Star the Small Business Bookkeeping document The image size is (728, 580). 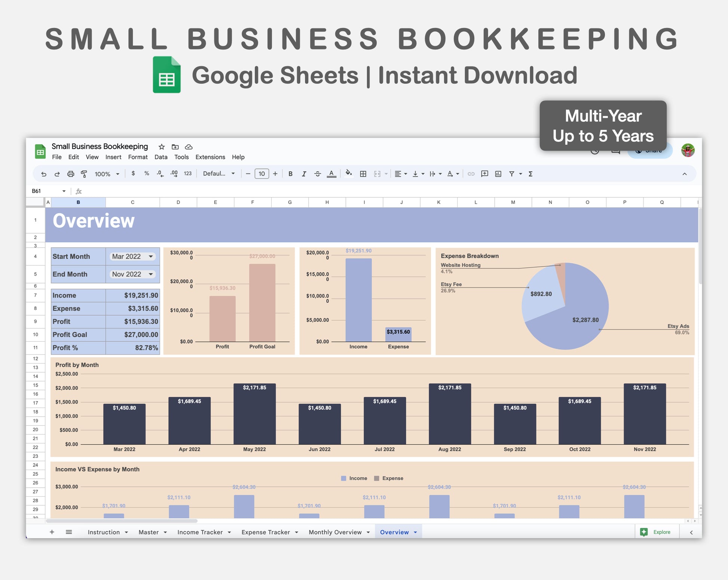pos(162,147)
